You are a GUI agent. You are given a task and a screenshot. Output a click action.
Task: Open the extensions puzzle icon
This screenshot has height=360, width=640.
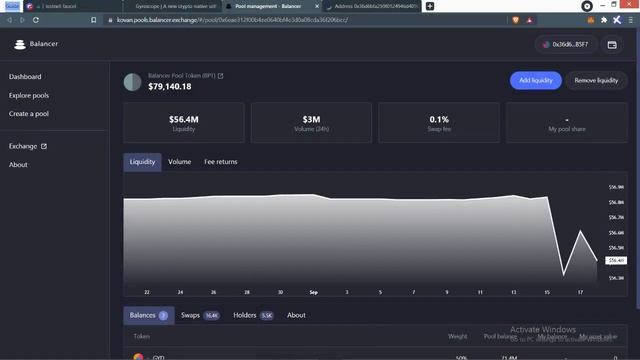(x=604, y=20)
